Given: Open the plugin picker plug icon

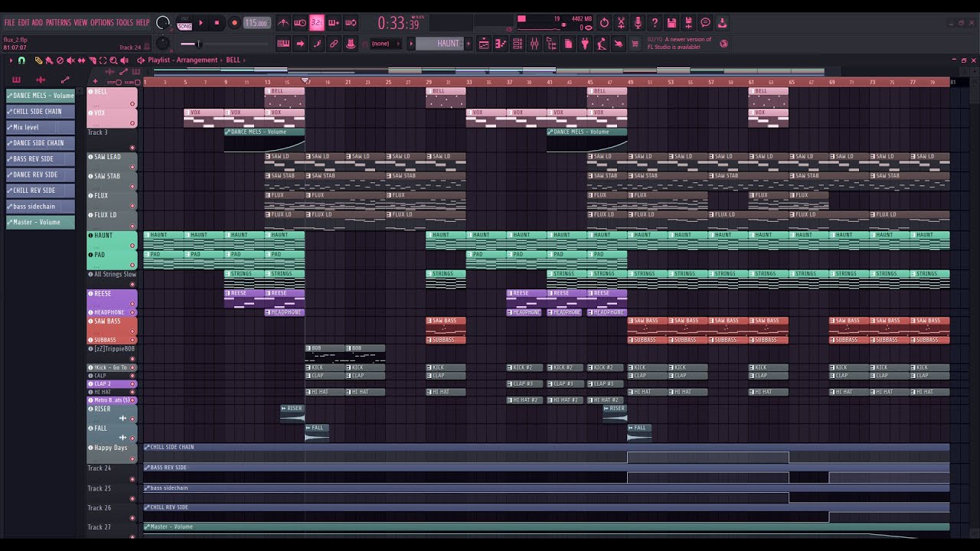Looking at the screenshot, I should coord(585,44).
